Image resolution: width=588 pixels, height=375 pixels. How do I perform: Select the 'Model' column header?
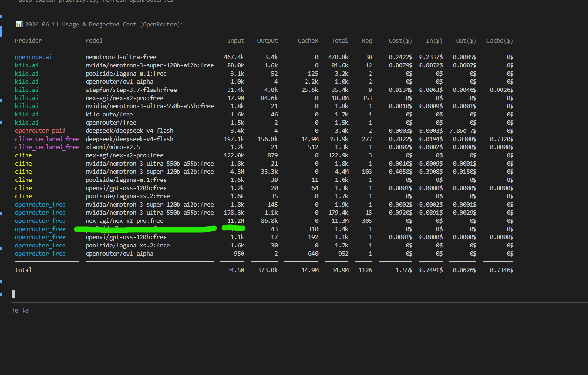(94, 41)
